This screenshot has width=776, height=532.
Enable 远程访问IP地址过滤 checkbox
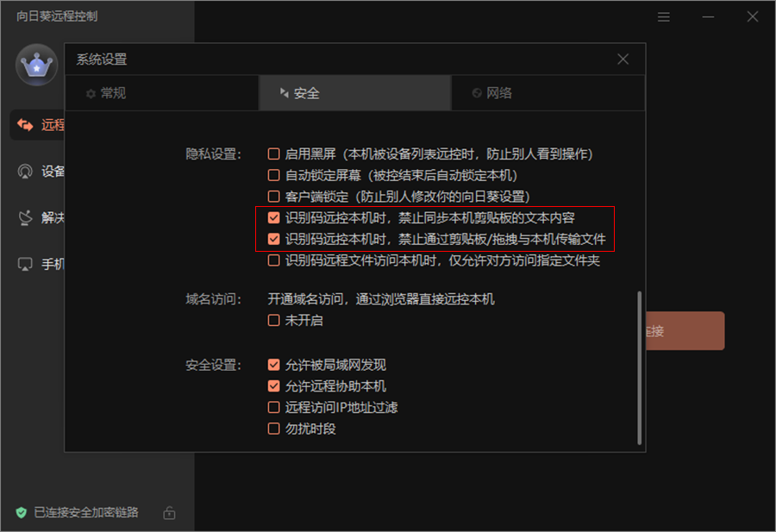tap(273, 407)
